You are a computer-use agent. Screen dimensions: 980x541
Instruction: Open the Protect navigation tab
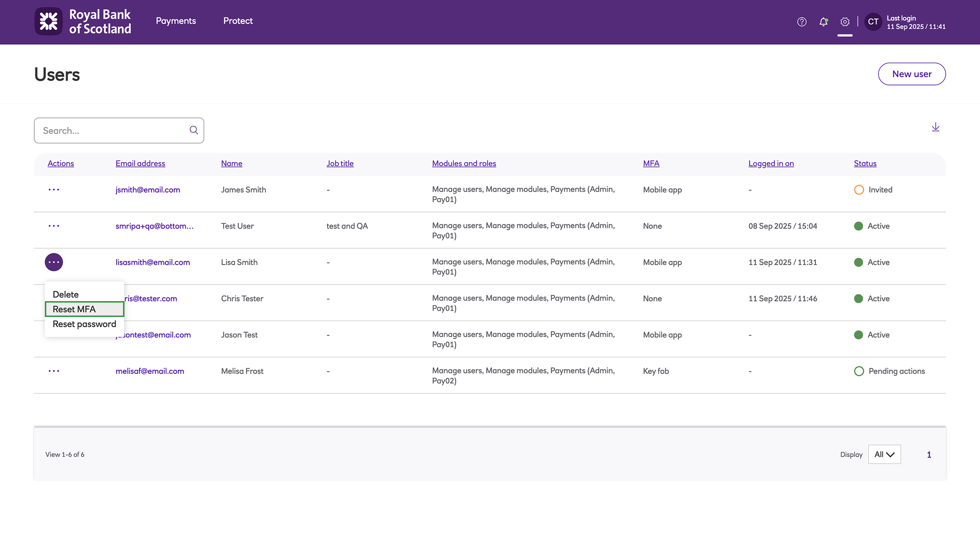pos(238,21)
